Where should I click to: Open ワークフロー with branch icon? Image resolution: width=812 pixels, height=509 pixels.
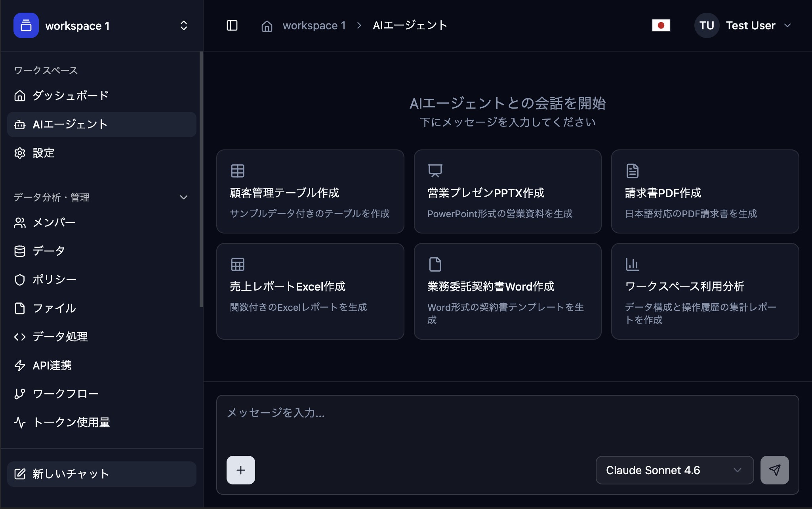click(x=65, y=394)
